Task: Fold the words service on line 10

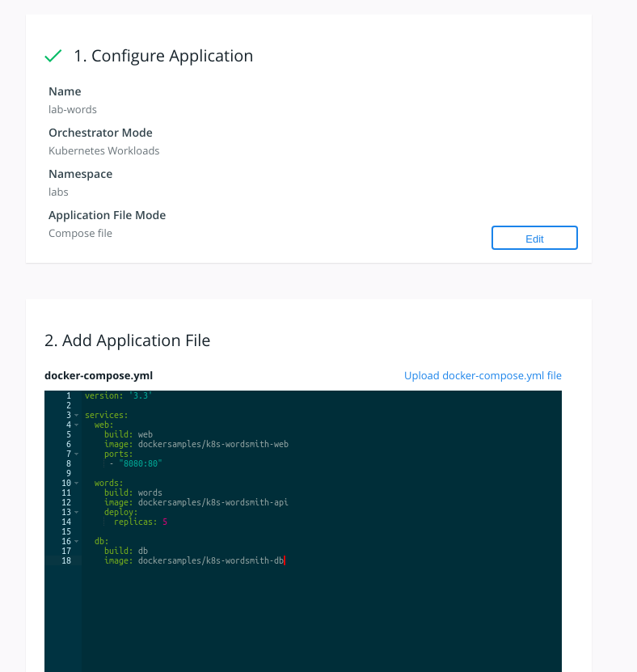Action: (x=77, y=483)
